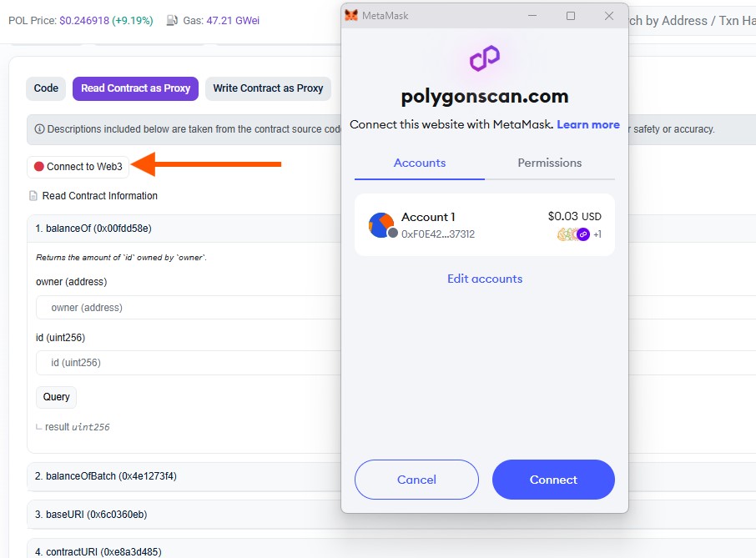The height and width of the screenshot is (558, 756).
Task: Click the token icons under the $0.03 balance
Action: click(x=573, y=234)
